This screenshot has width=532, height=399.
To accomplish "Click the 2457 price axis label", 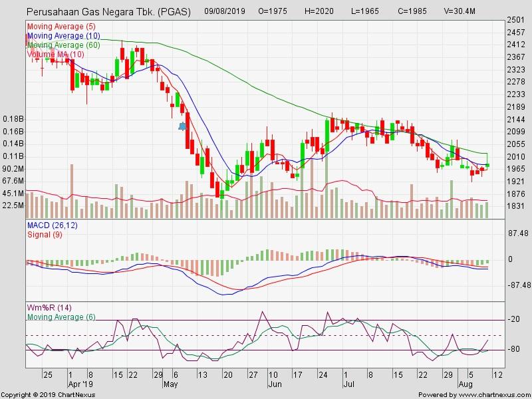I will 516,33.
